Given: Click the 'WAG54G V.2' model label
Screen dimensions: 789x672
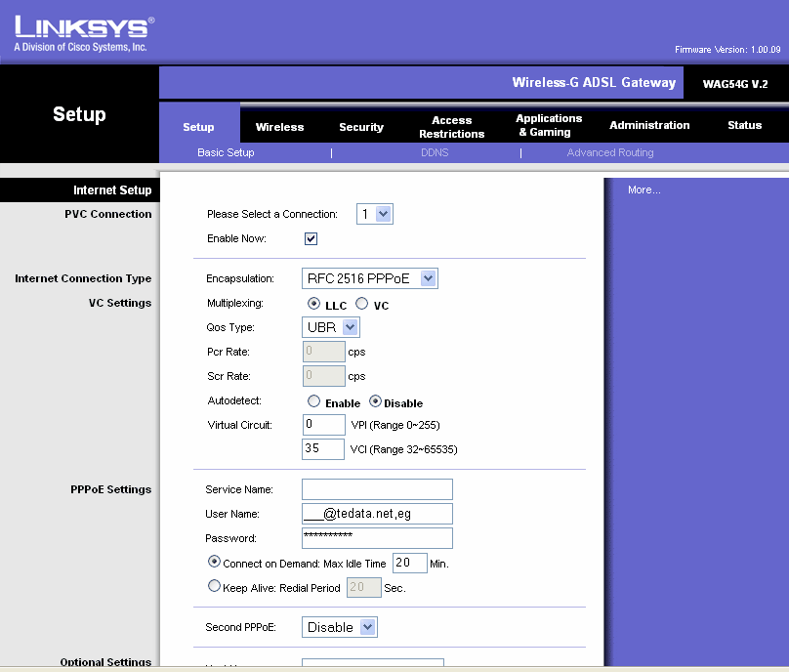Looking at the screenshot, I should point(735,84).
